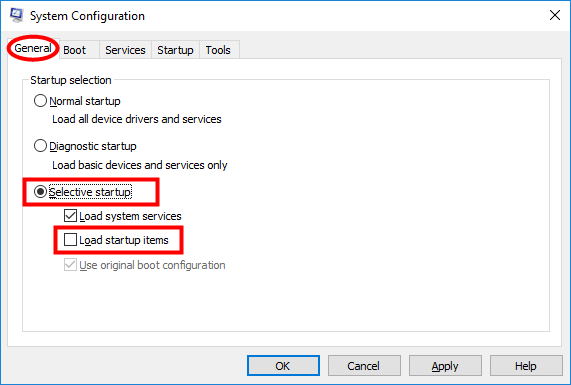
Task: Open Help for System Configuration
Action: tap(526, 366)
